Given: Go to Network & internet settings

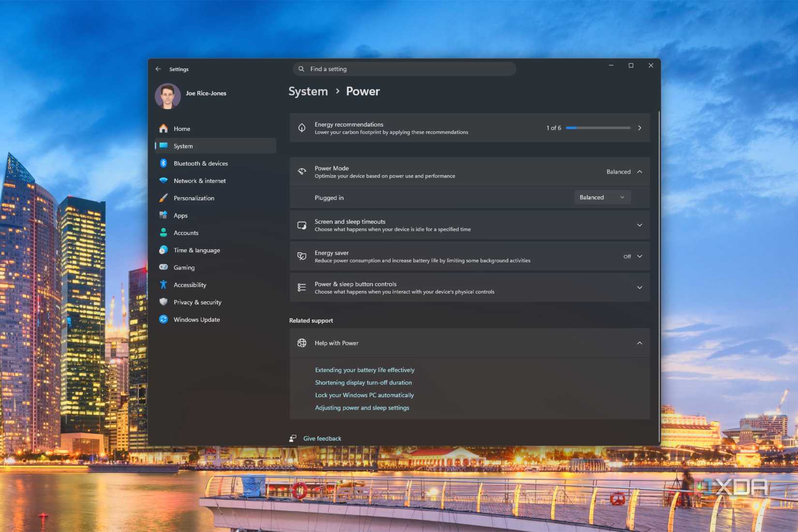Looking at the screenshot, I should pyautogui.click(x=215, y=181).
